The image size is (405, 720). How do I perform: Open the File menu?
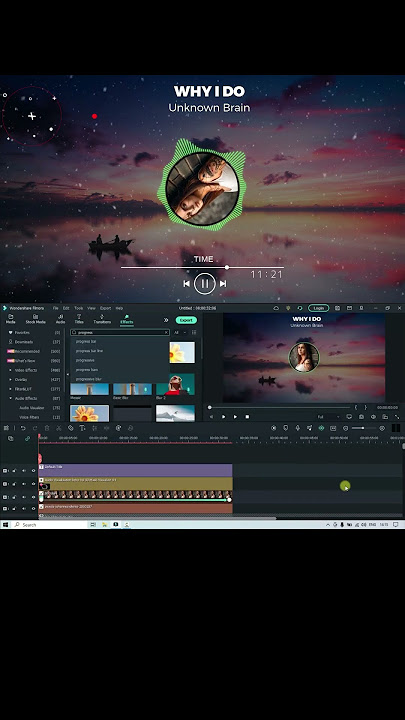[x=55, y=308]
